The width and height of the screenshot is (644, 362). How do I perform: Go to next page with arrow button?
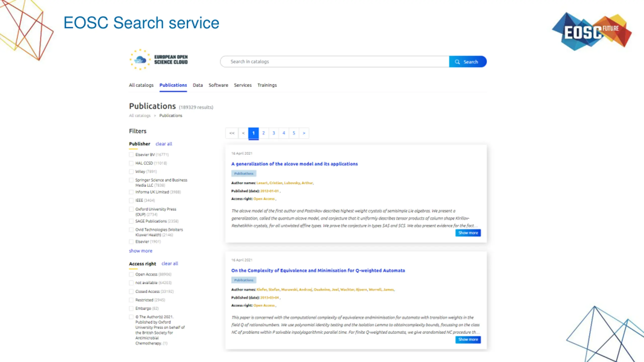pyautogui.click(x=304, y=133)
